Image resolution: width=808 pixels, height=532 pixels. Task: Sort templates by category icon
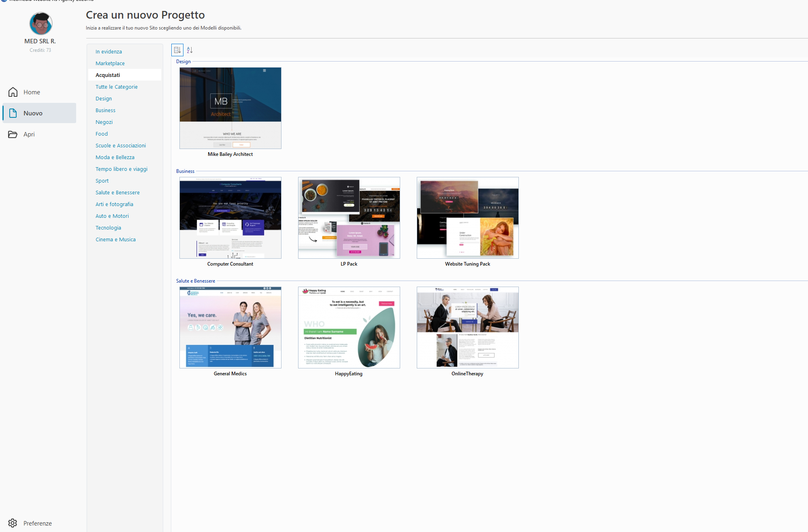click(177, 50)
